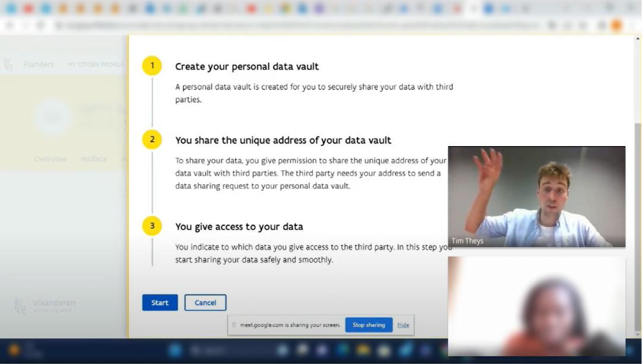Screen dimensions: 642x364
Task: Select the lower participant video tile
Action: pyautogui.click(x=536, y=306)
